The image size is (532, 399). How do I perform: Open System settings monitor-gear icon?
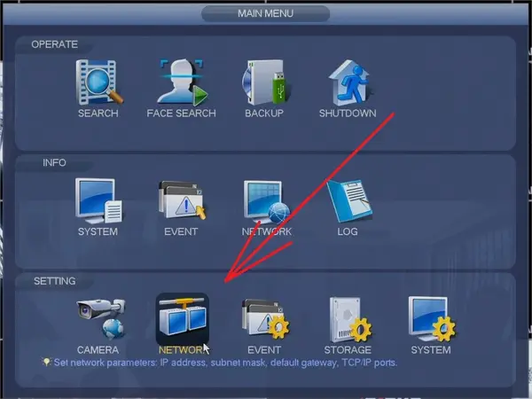(432, 319)
